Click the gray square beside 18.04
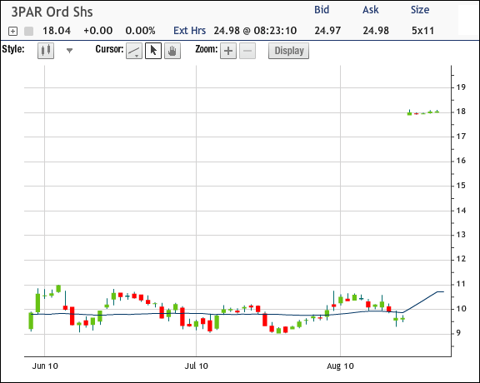 pos(29,31)
